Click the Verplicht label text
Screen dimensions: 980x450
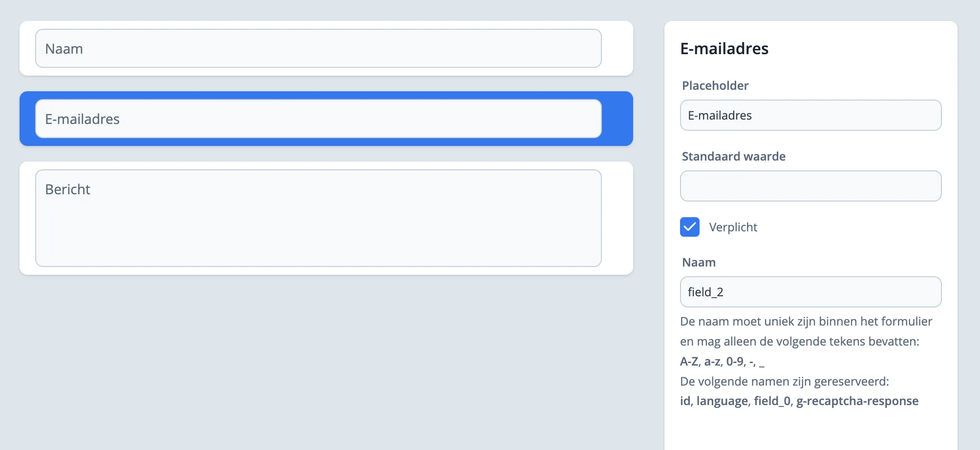pyautogui.click(x=733, y=227)
